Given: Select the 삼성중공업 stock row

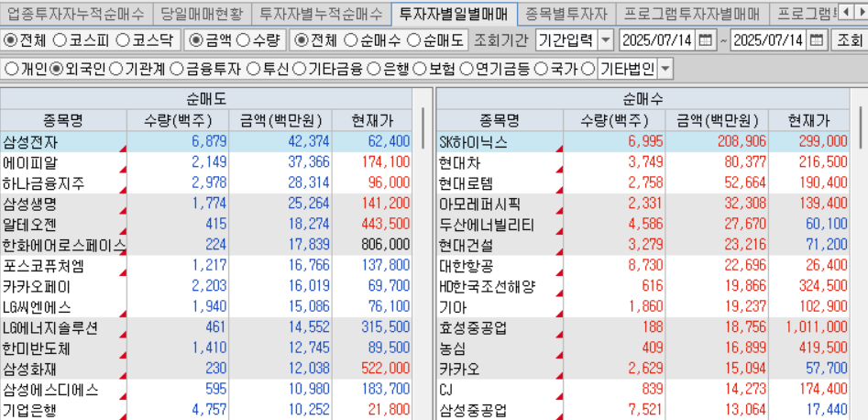Looking at the screenshot, I should tap(643, 411).
